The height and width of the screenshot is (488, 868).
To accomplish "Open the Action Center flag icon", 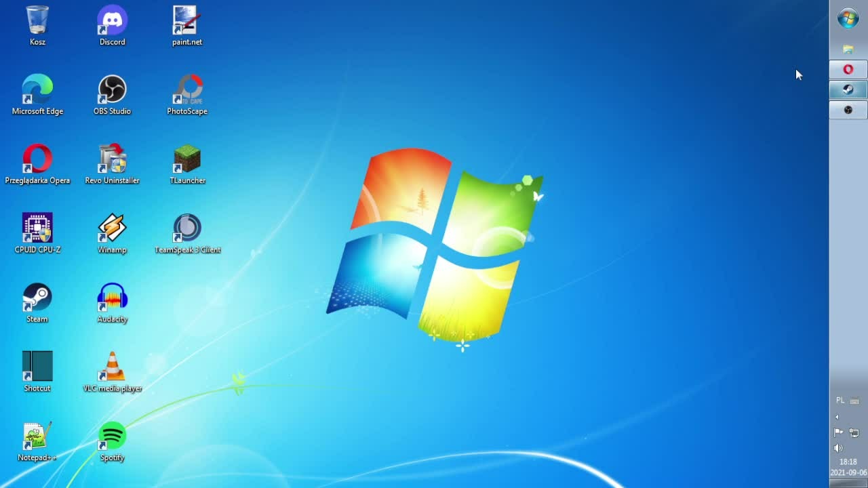I will click(x=838, y=432).
